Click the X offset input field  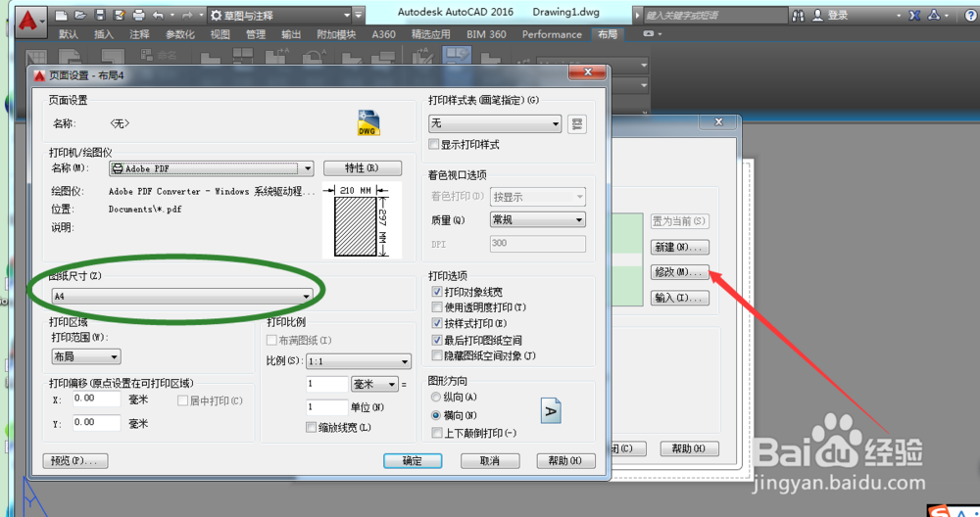coord(96,399)
